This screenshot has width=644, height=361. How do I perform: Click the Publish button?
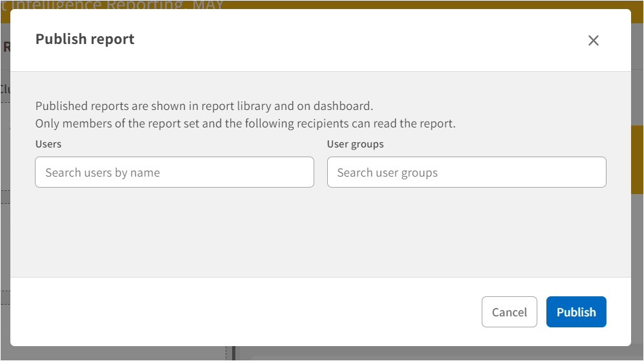pos(575,312)
